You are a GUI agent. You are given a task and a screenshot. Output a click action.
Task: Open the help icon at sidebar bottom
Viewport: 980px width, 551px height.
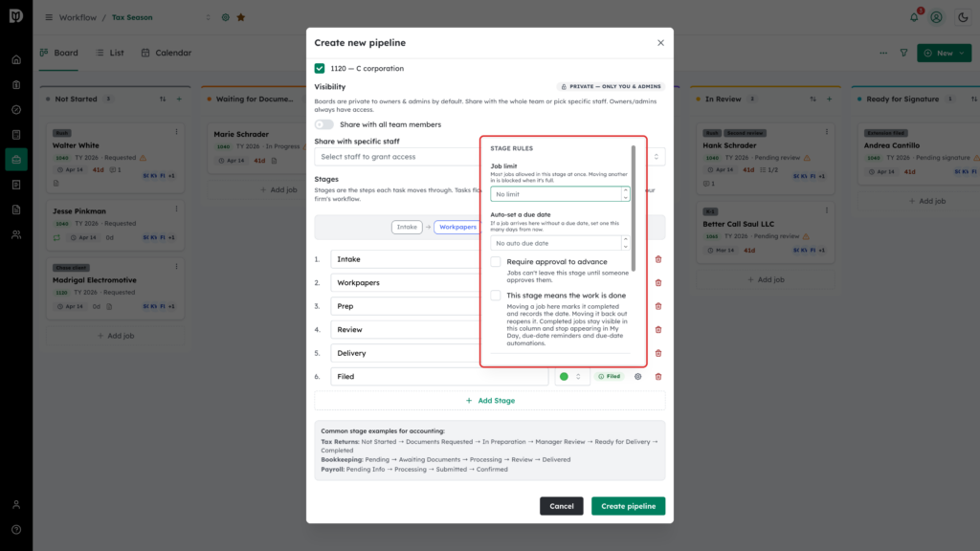(16, 529)
